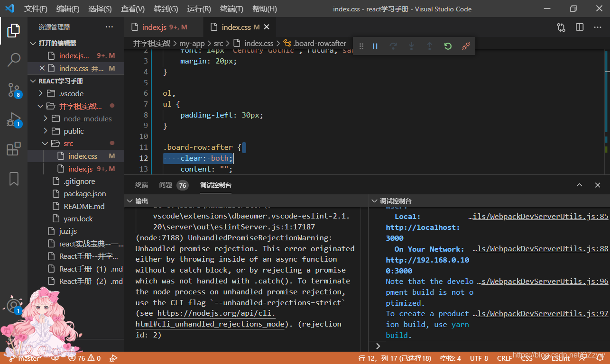
Task: Click the debug launch icon in status bar
Action: click(x=113, y=358)
